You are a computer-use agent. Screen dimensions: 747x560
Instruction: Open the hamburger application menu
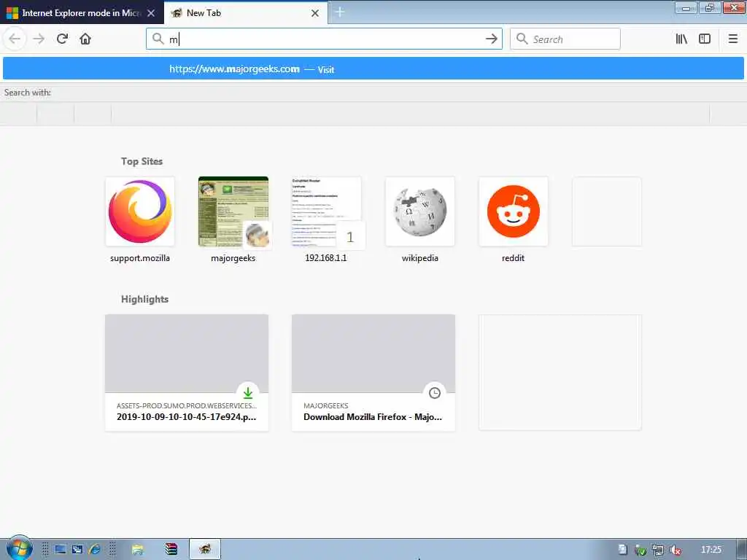(732, 39)
